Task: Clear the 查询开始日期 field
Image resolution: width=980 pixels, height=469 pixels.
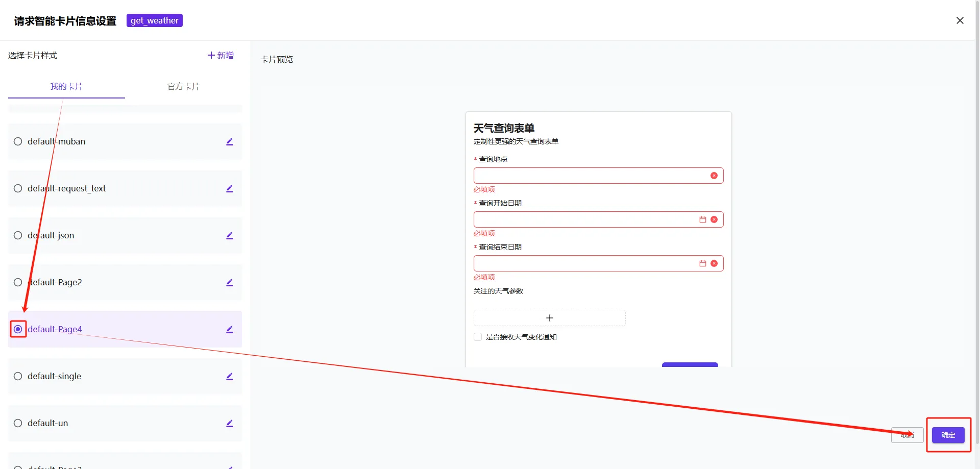Action: coord(714,219)
